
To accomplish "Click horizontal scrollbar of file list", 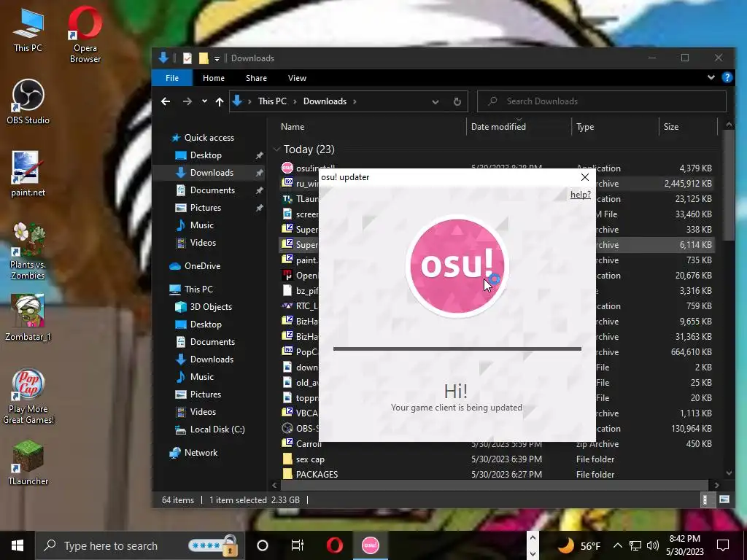I will click(494, 485).
